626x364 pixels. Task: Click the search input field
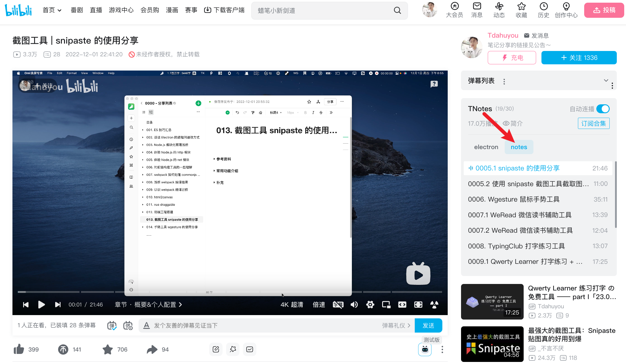pos(323,10)
